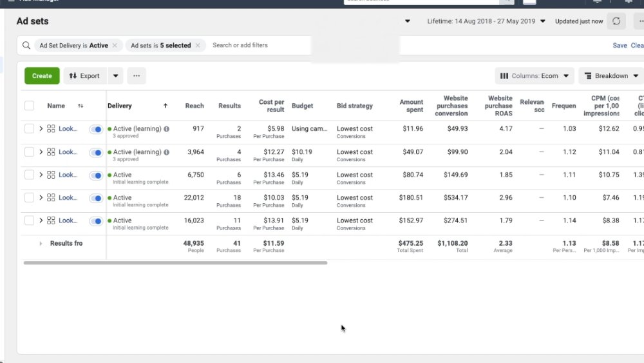644x363 pixels.
Task: Check the box for the 6,750 reach row
Action: pyautogui.click(x=29, y=175)
